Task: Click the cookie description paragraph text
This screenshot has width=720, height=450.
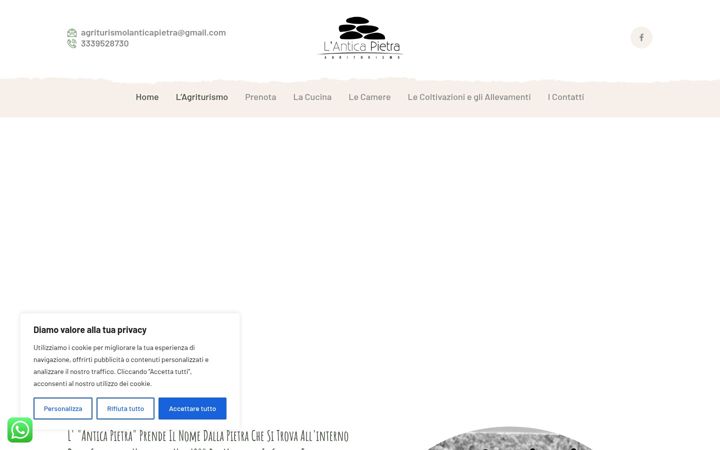Action: [121, 366]
